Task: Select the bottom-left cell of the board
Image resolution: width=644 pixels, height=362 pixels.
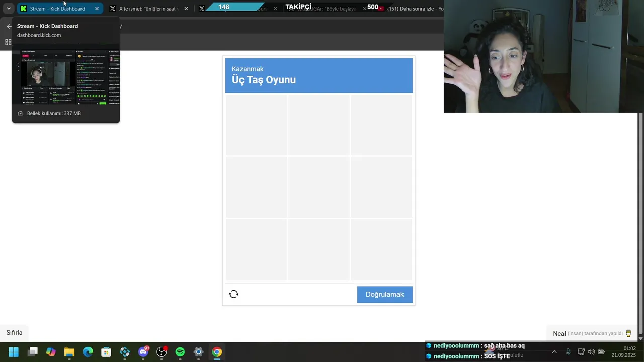Action: click(x=257, y=249)
